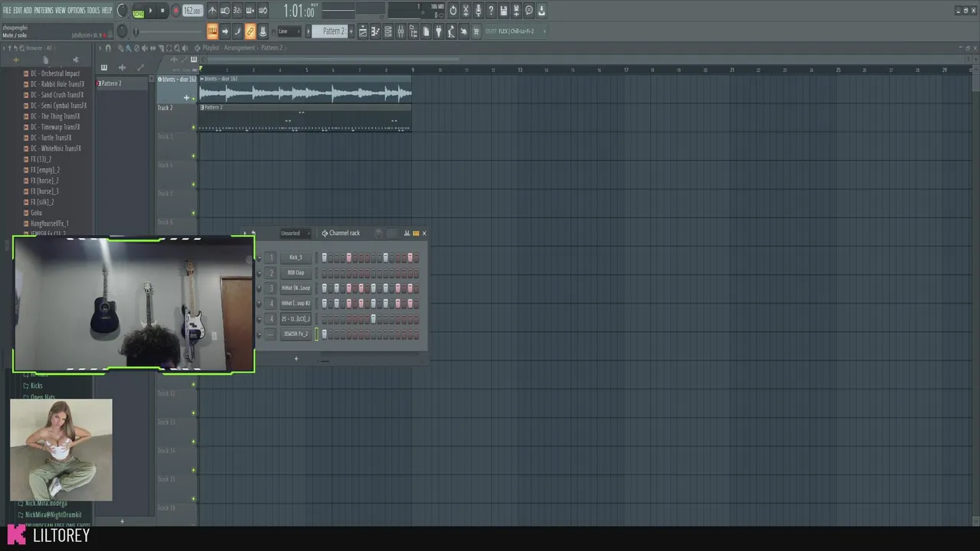980x551 pixels.
Task: Open the TOOLS menu
Action: 93,10
